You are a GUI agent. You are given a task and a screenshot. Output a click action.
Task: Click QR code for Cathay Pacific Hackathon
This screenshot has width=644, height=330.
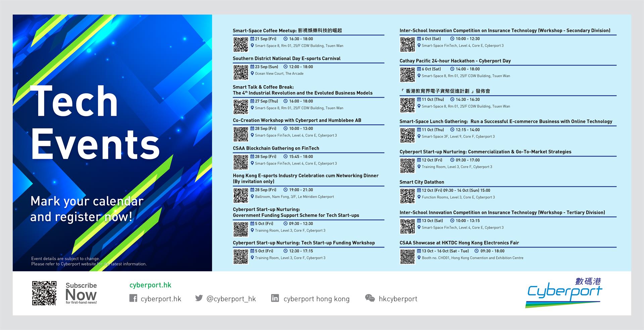[408, 74]
